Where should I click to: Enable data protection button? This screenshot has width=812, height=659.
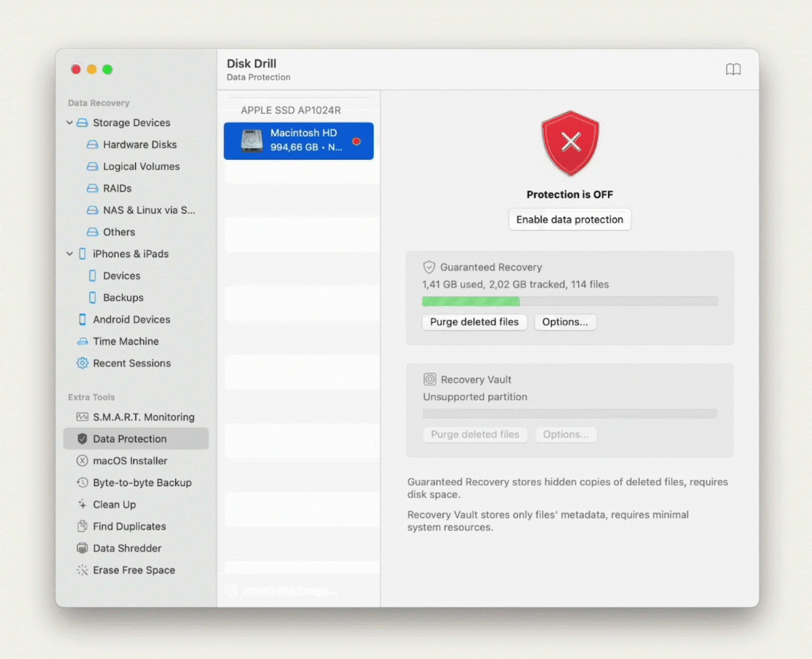(x=570, y=220)
